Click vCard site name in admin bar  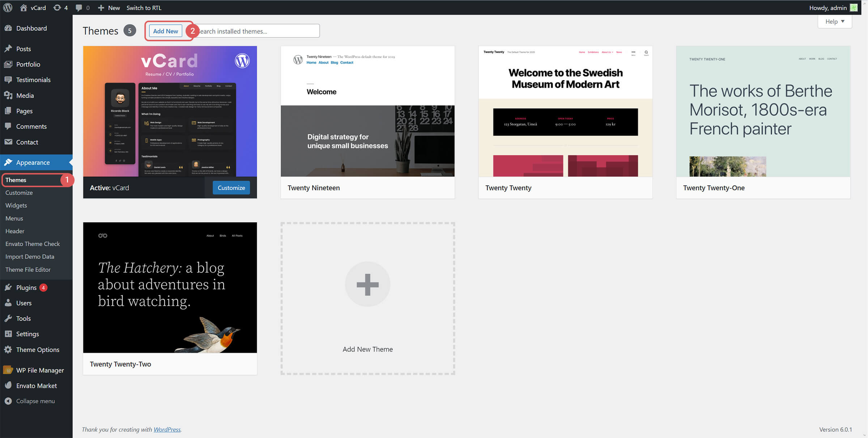pyautogui.click(x=38, y=8)
